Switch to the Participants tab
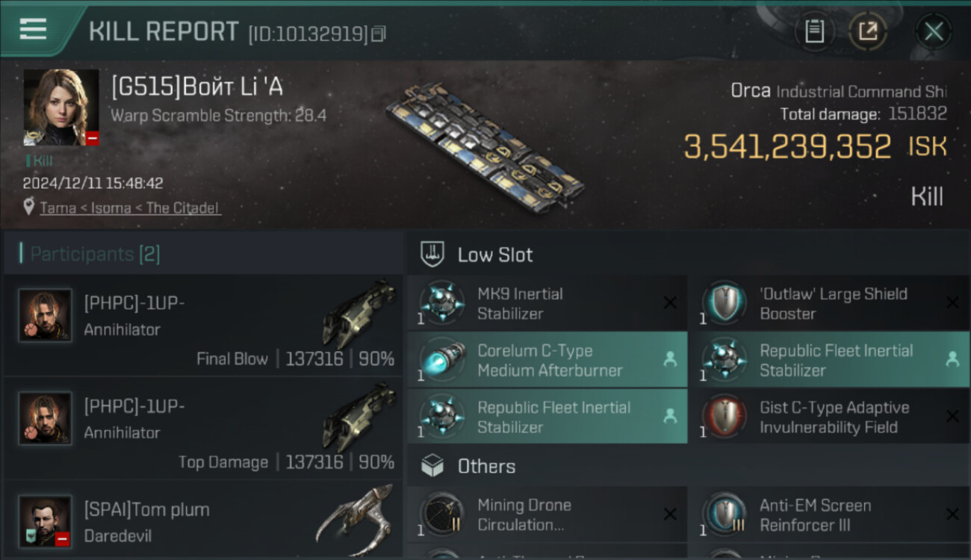The image size is (971, 560). pos(94,254)
